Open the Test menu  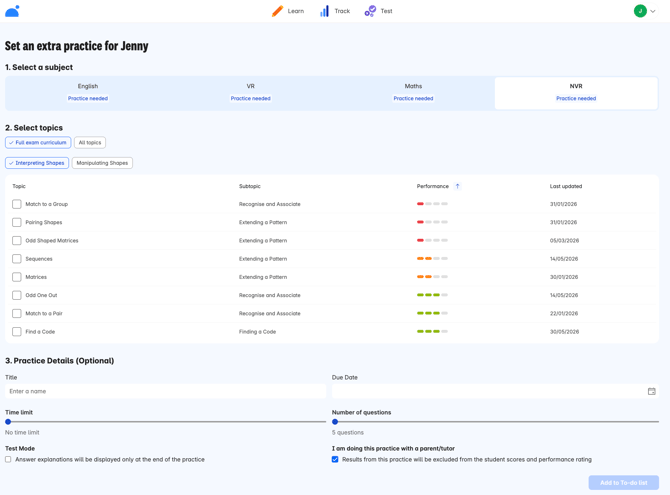pyautogui.click(x=379, y=11)
